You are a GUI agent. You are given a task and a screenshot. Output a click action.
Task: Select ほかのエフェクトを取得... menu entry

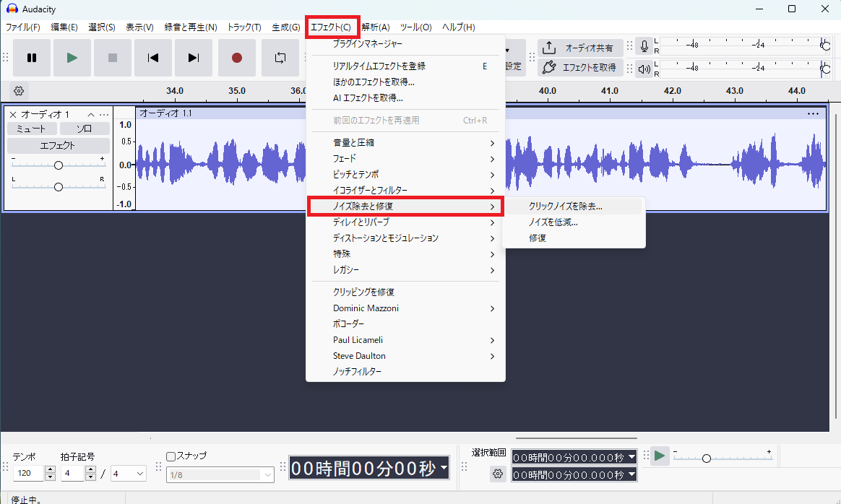[405, 82]
